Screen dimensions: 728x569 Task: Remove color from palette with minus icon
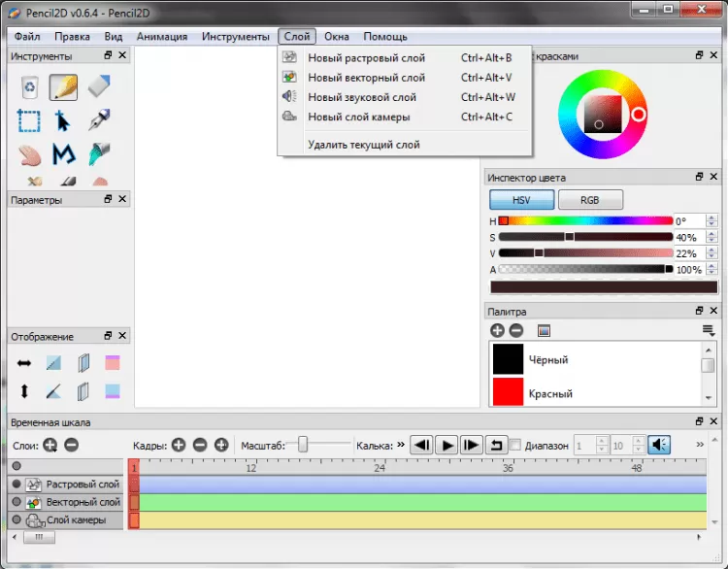(516, 330)
